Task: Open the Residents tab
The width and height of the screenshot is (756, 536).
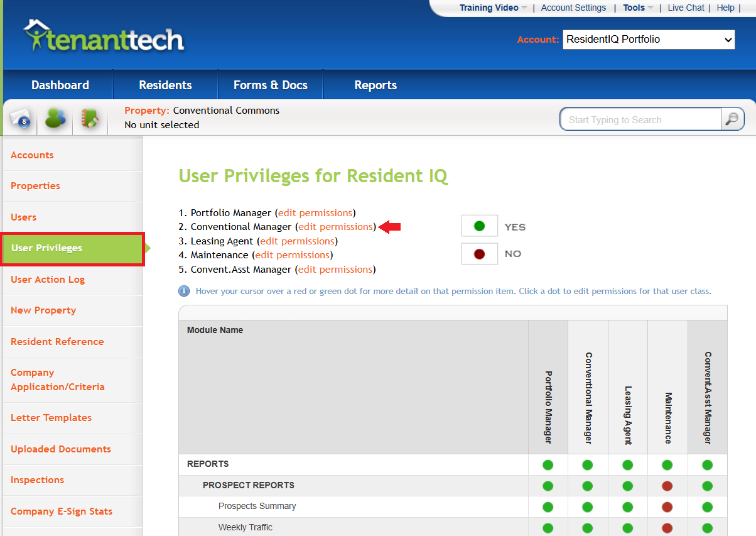Action: (165, 85)
